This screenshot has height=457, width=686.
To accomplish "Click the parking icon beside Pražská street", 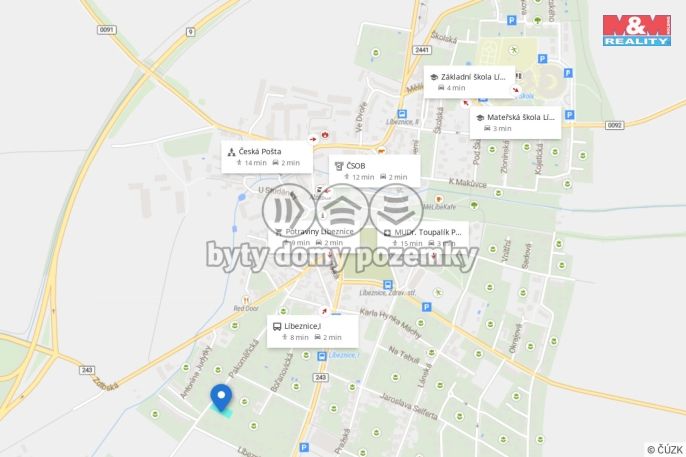I will tap(304, 447).
